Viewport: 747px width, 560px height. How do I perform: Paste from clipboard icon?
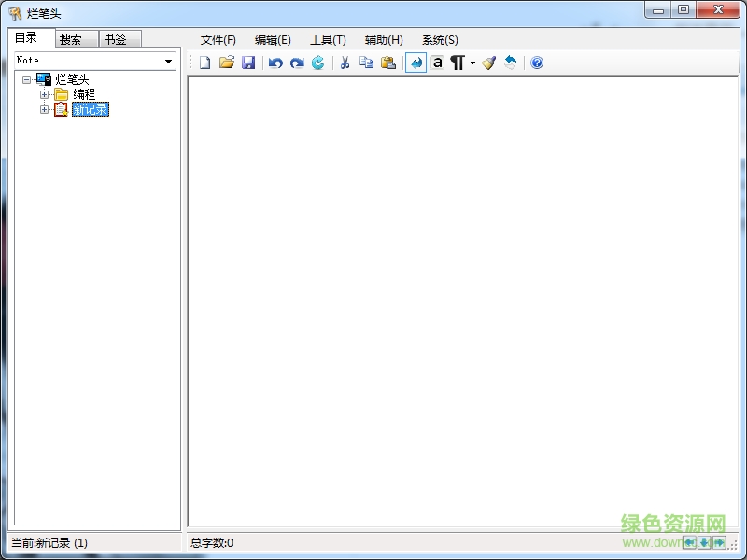[x=388, y=63]
